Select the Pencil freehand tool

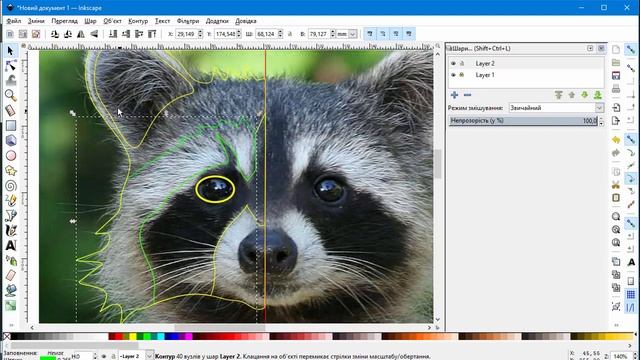pyautogui.click(x=11, y=200)
